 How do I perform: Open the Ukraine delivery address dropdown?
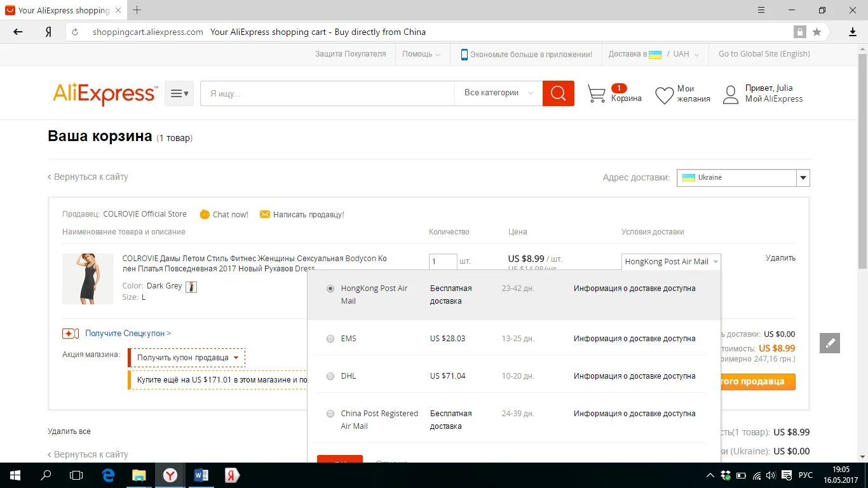(x=743, y=177)
